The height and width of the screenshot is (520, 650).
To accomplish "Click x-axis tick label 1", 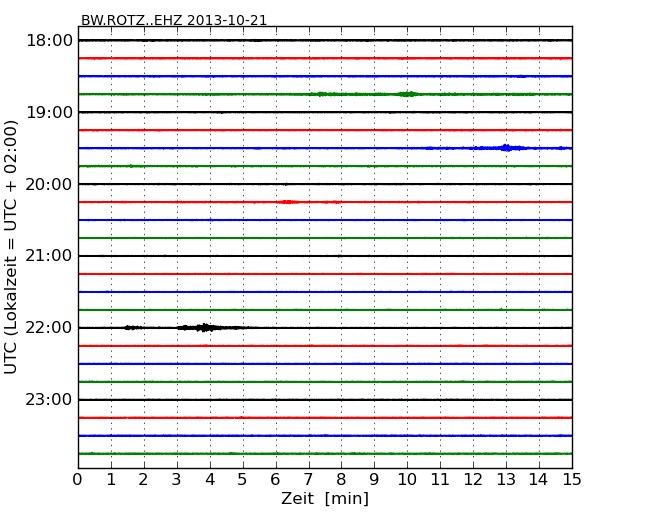I will point(111,480).
